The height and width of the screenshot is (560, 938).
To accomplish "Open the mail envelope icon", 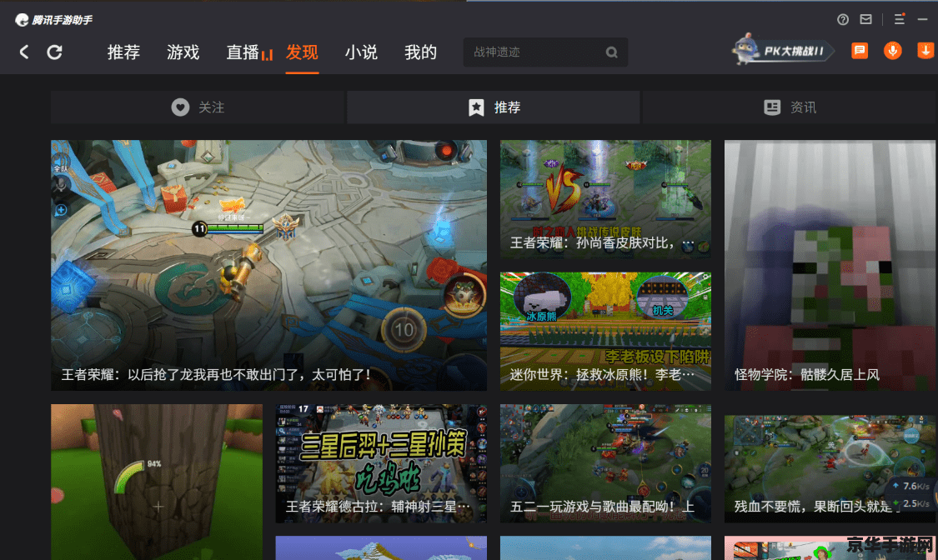I will coord(865,19).
